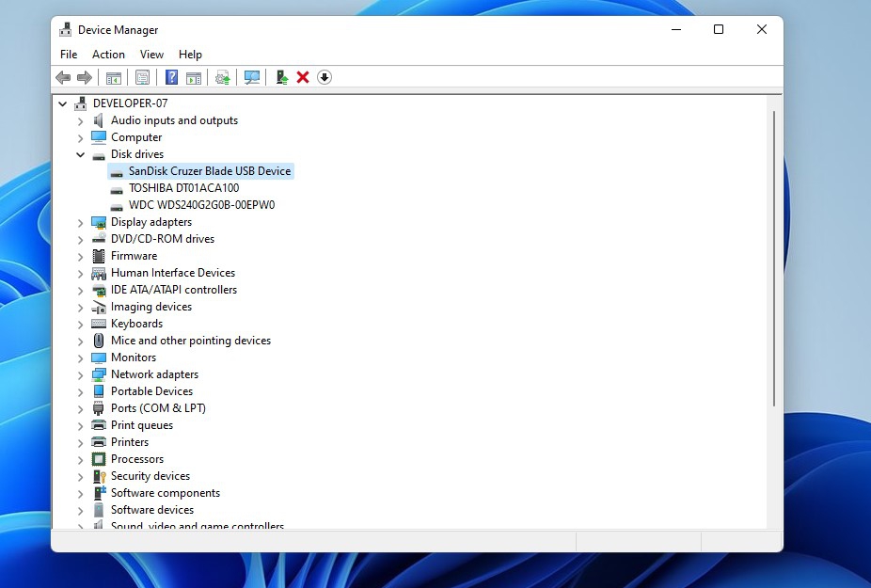The image size is (871, 588).
Task: Open the View menu
Action: [x=151, y=55]
